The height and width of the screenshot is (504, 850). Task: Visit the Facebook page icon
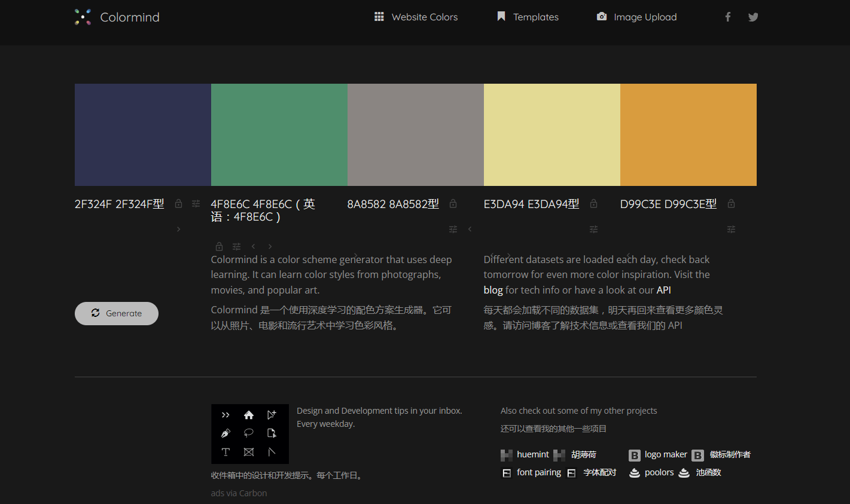pos(728,17)
